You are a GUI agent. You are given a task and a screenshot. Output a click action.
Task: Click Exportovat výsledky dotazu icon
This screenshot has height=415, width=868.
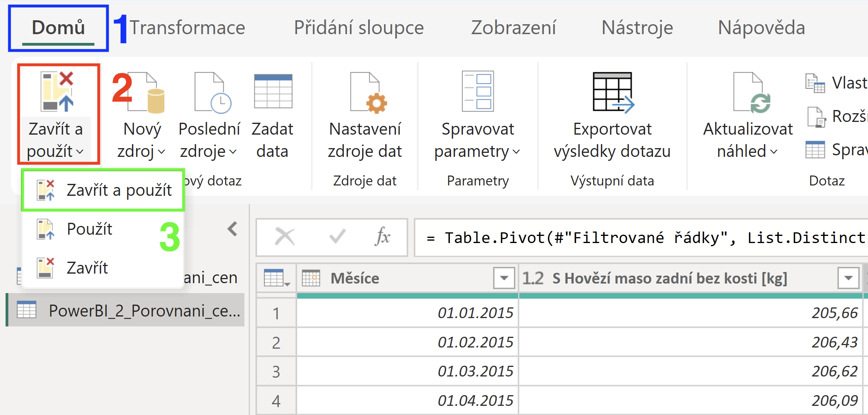(x=613, y=92)
